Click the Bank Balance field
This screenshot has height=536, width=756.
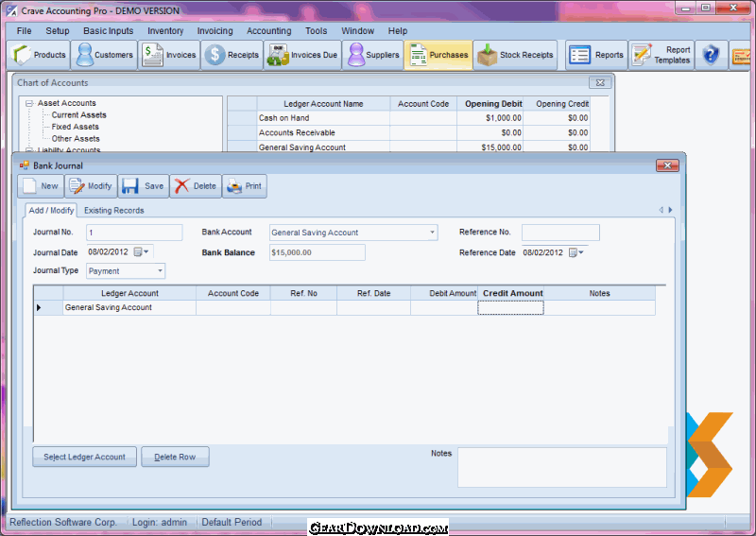click(x=317, y=252)
